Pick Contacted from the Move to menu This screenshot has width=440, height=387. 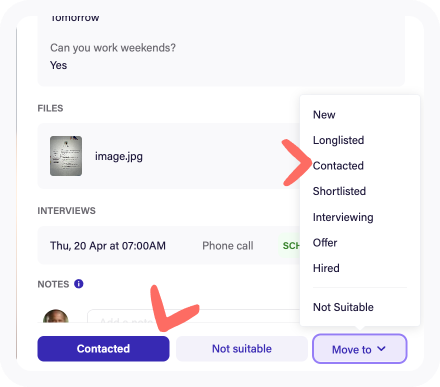tap(338, 166)
